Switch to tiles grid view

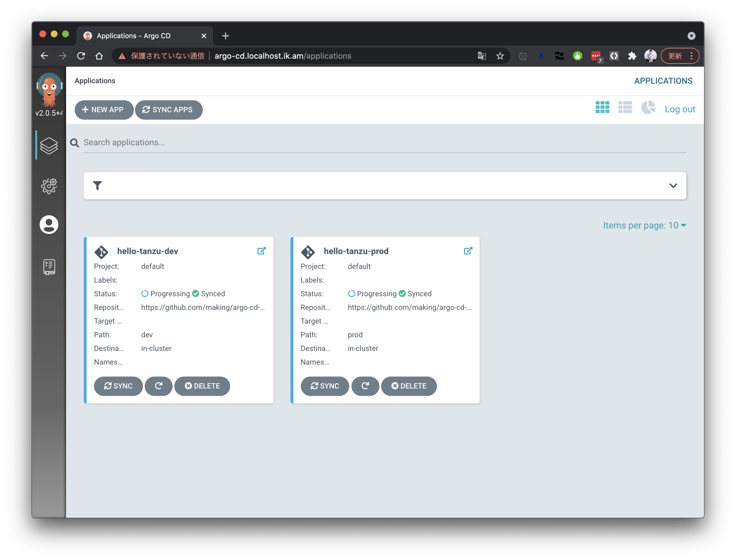(x=602, y=107)
